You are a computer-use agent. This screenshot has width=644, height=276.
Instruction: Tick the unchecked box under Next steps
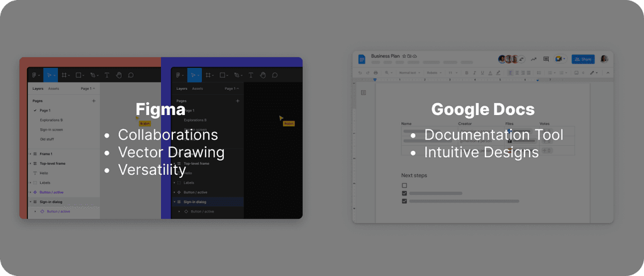point(404,185)
